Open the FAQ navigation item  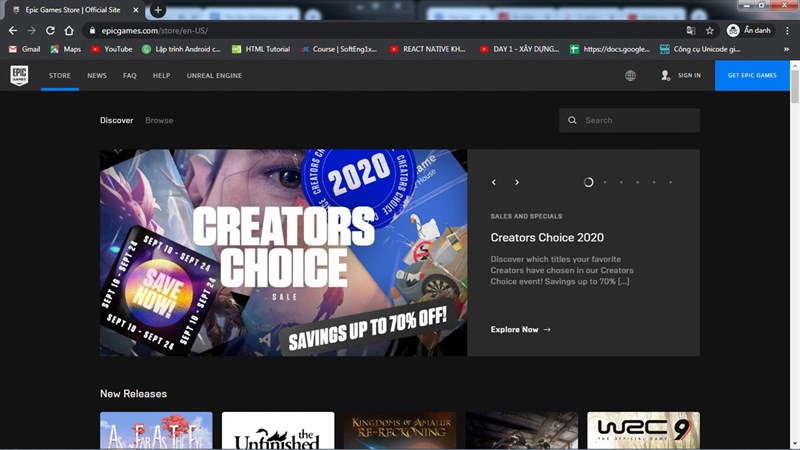click(130, 76)
